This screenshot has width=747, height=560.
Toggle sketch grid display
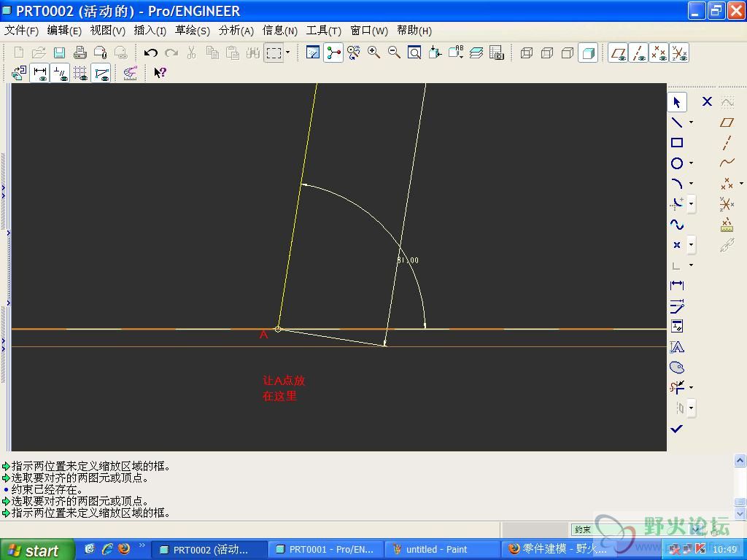80,73
